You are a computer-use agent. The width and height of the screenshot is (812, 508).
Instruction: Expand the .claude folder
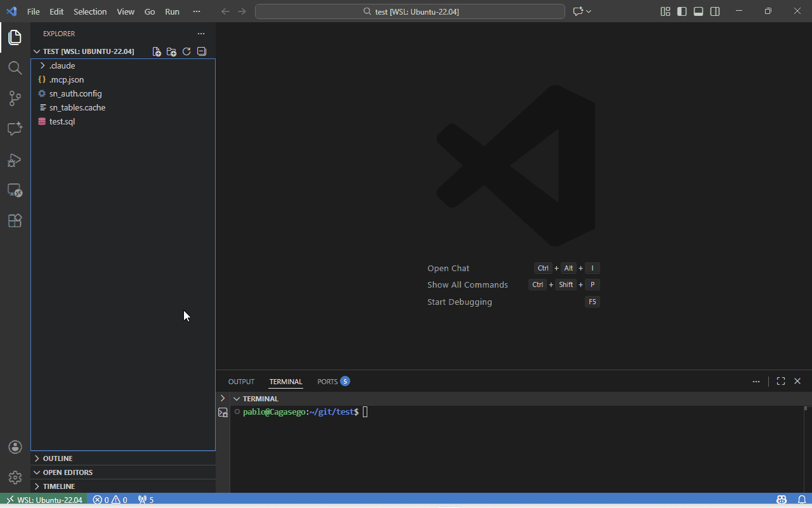[62, 65]
